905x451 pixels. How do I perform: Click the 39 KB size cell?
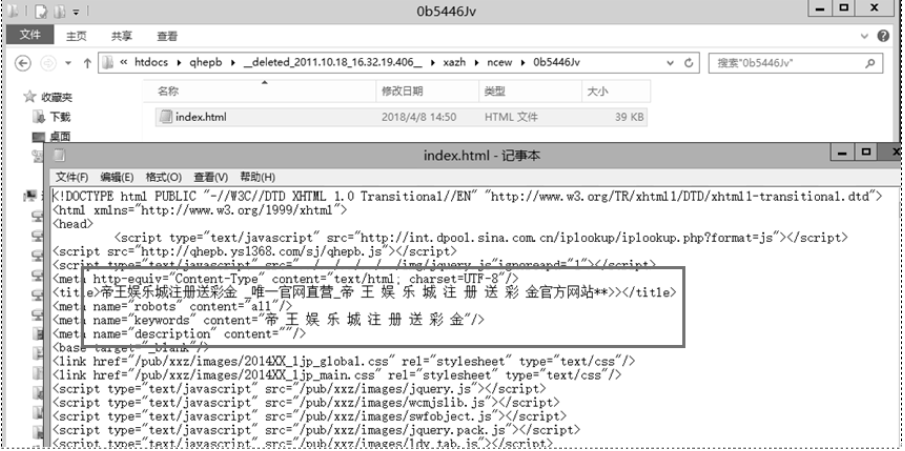(x=629, y=117)
